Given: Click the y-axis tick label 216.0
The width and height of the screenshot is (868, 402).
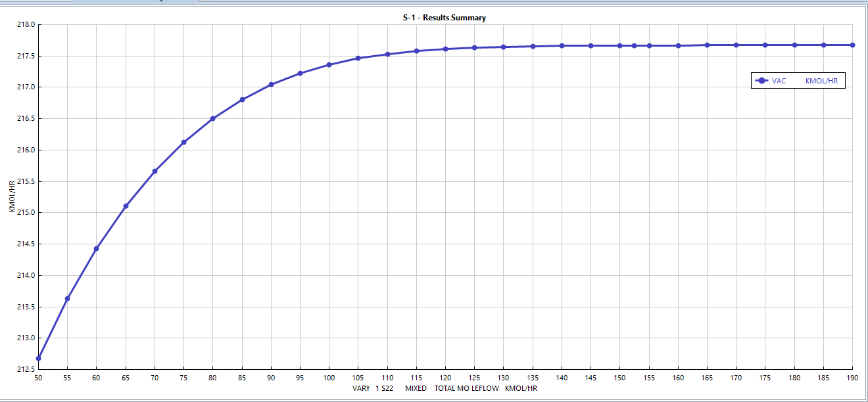Looking at the screenshot, I should (x=25, y=150).
